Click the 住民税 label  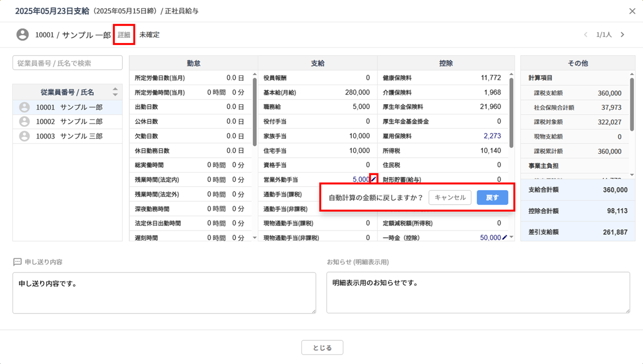tap(392, 165)
